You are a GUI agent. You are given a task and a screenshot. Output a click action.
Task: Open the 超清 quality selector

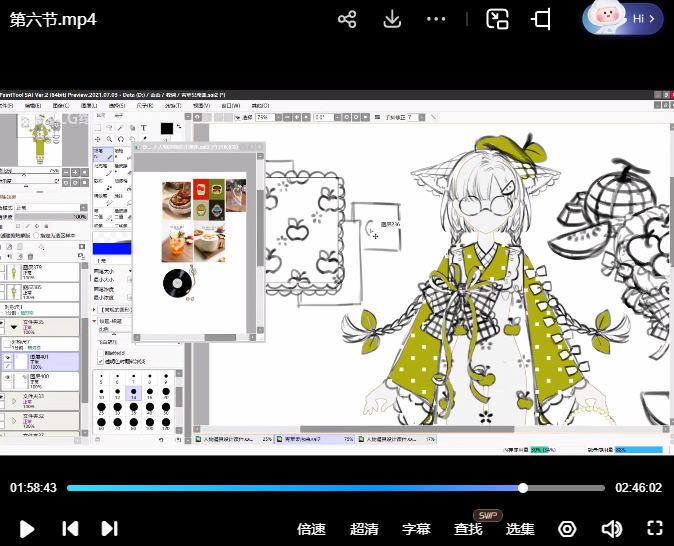(364, 529)
